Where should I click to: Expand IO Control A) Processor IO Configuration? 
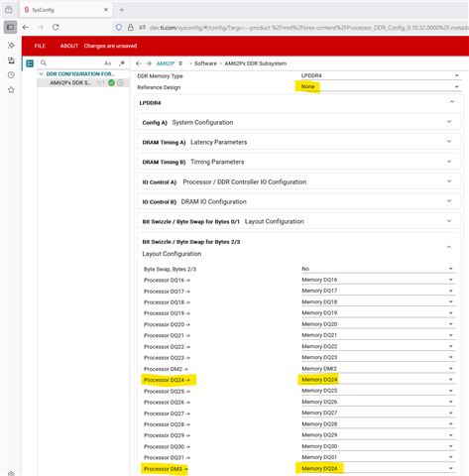(x=298, y=181)
